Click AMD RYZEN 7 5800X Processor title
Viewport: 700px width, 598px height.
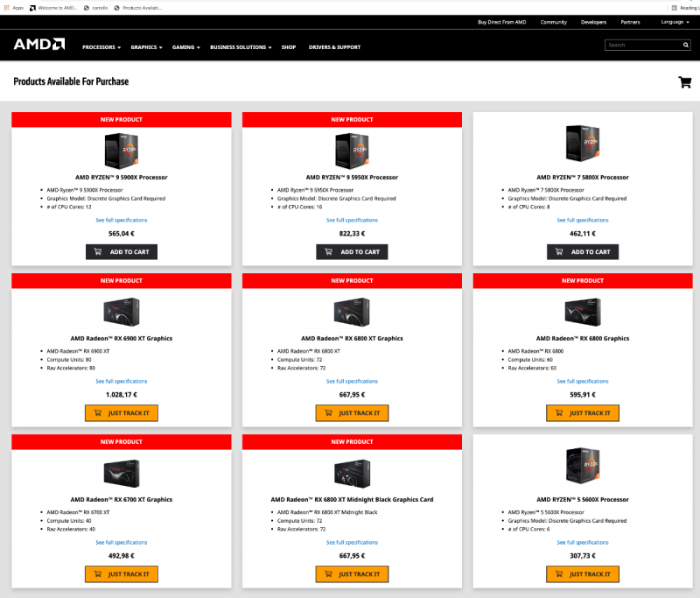(x=583, y=178)
